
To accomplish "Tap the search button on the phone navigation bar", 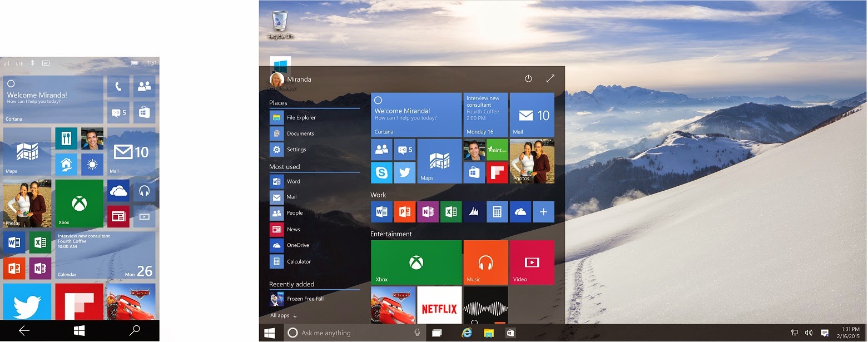I will click(x=135, y=331).
